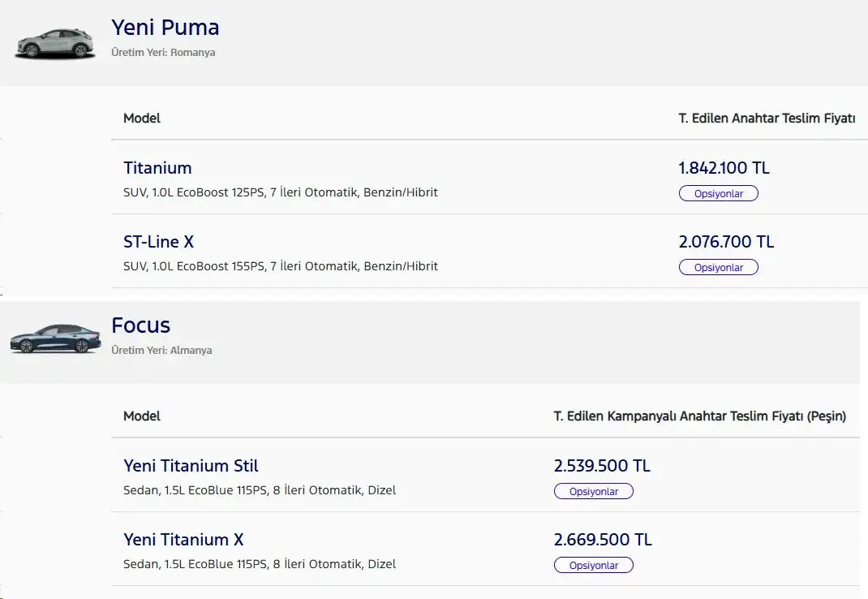Click the Focus sedan car thumbnail image

tap(55, 338)
